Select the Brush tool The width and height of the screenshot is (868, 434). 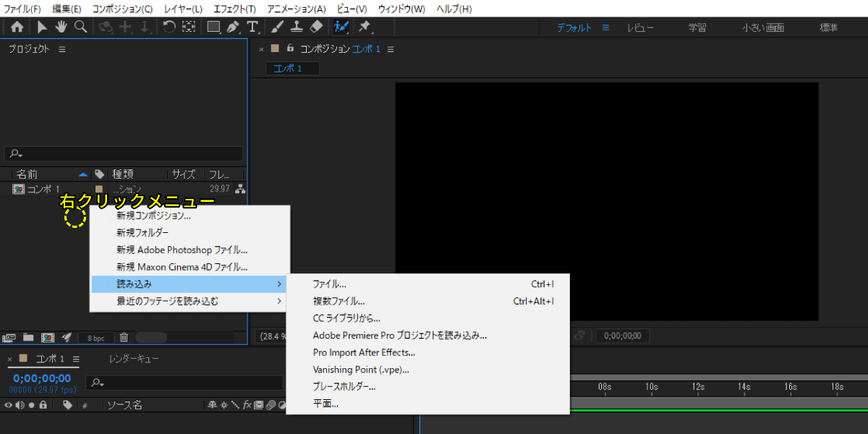point(277,27)
